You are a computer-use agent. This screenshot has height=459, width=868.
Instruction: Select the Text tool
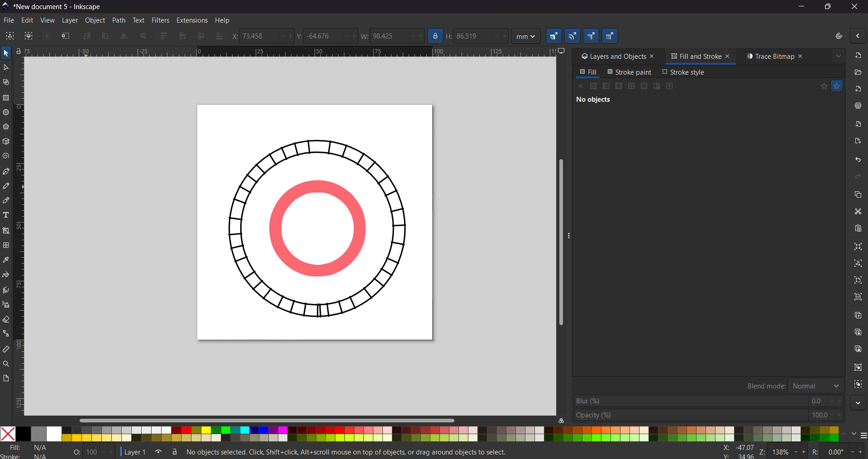[6, 215]
